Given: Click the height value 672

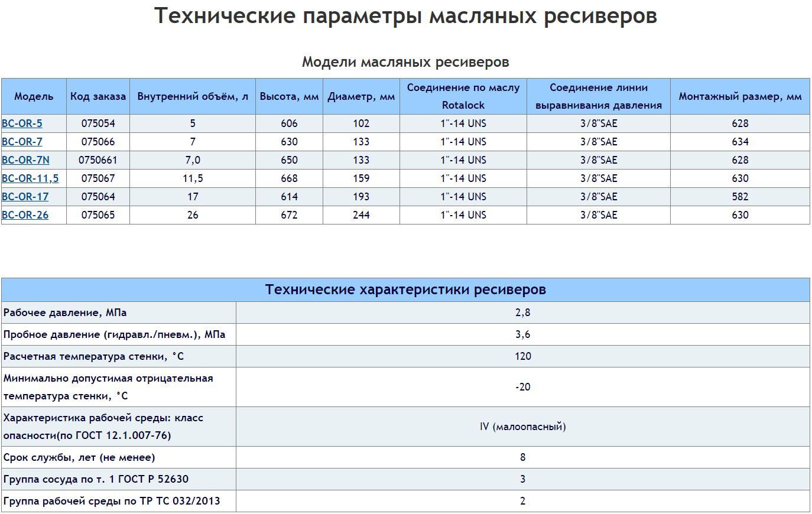Looking at the screenshot, I should [x=289, y=215].
